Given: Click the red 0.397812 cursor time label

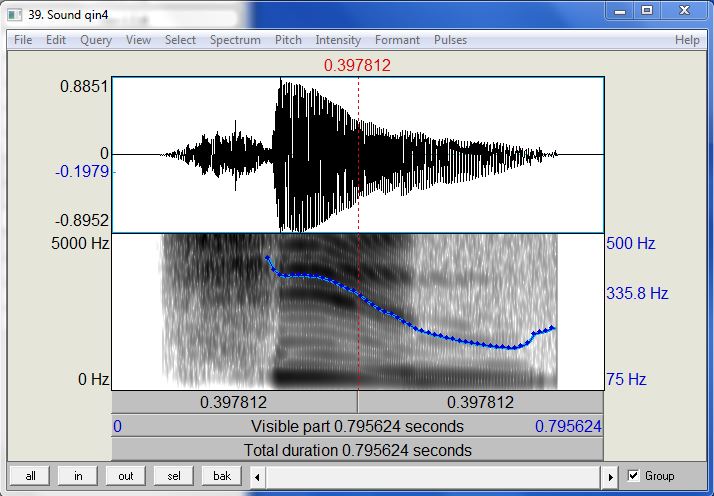Looking at the screenshot, I should tap(357, 65).
